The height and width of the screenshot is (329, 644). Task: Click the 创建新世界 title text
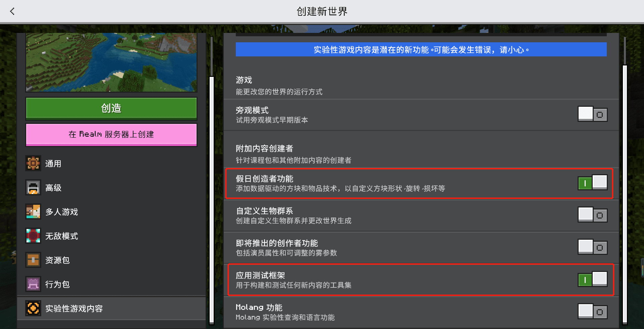322,11
